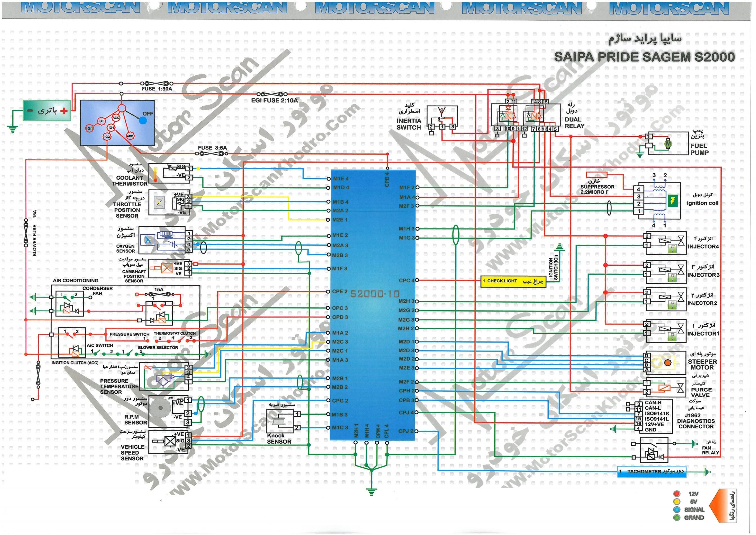Click the BLOWER SELECTOR label
756x535 pixels.
158,347
